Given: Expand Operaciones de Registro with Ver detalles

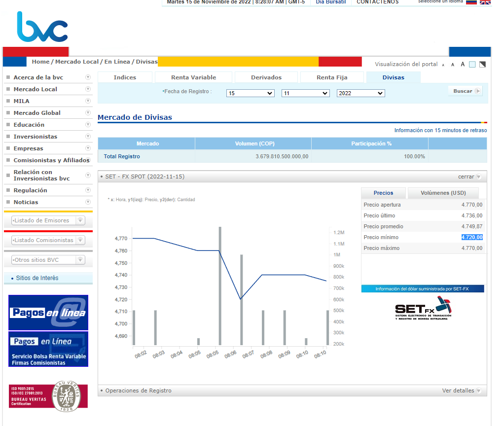Looking at the screenshot, I should pyautogui.click(x=461, y=390).
